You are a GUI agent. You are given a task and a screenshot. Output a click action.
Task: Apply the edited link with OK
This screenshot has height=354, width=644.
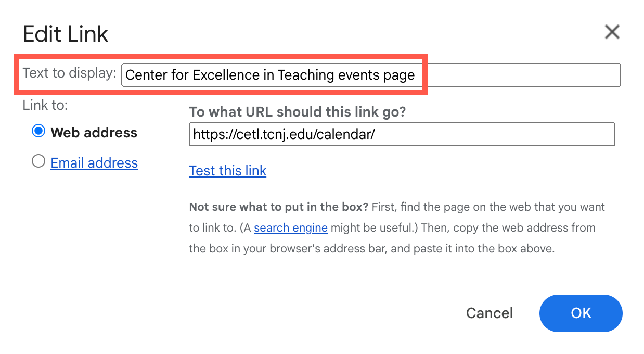[x=581, y=313]
